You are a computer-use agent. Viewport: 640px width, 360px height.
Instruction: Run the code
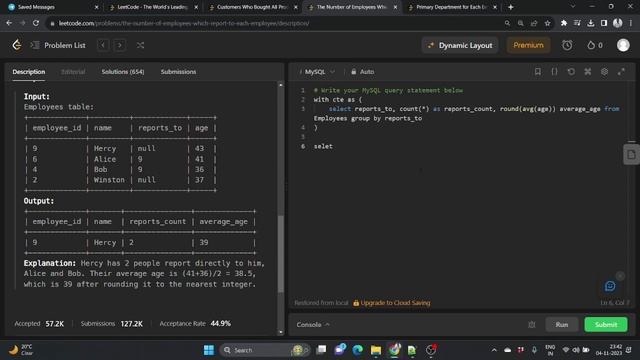(562, 325)
